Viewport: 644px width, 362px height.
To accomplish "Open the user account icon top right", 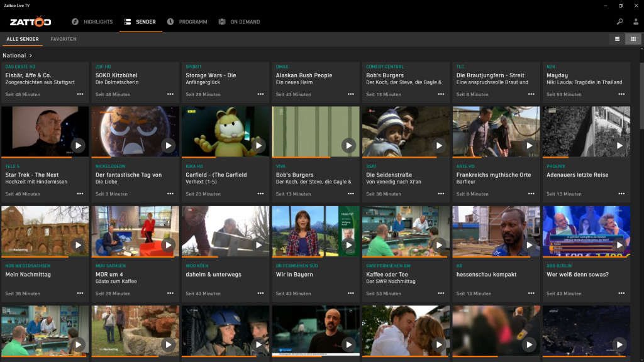I will 636,21.
